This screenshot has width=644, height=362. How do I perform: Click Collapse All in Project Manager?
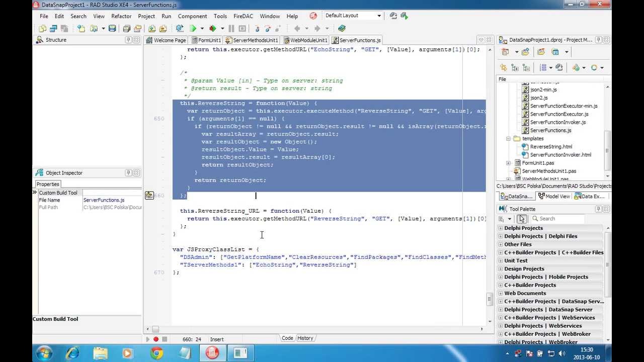pos(526,67)
